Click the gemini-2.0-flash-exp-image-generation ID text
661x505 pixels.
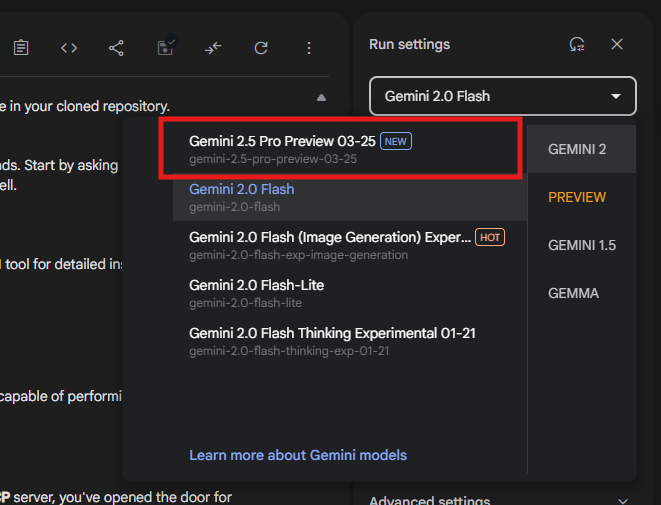click(298, 255)
